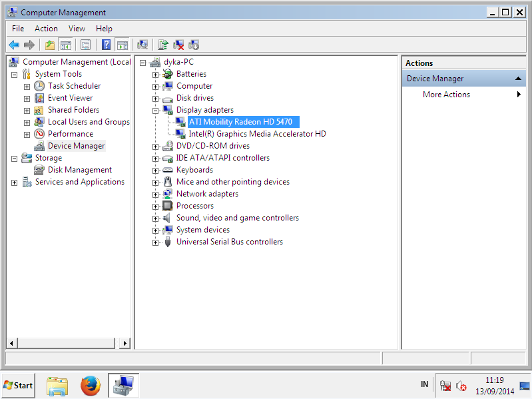Click the muted volume tray icon

[x=461, y=386]
